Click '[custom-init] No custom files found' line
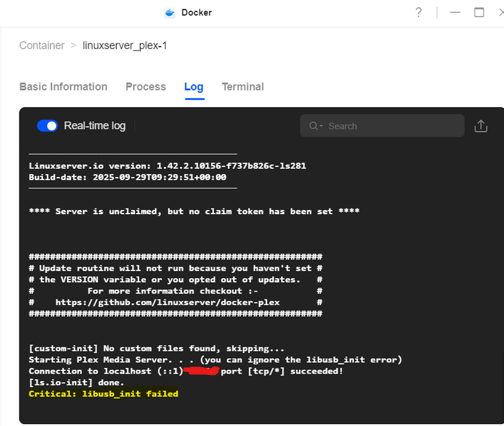The height and width of the screenshot is (426, 504). tap(156, 348)
